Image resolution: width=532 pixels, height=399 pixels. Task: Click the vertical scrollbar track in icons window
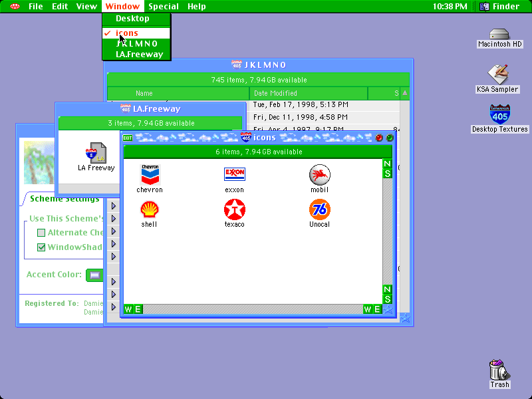click(387, 231)
